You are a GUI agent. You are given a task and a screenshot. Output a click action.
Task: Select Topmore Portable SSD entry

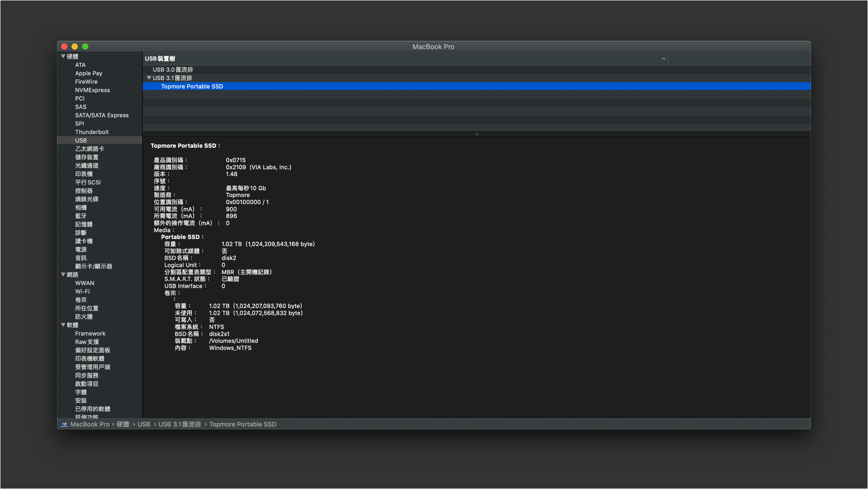coord(192,86)
